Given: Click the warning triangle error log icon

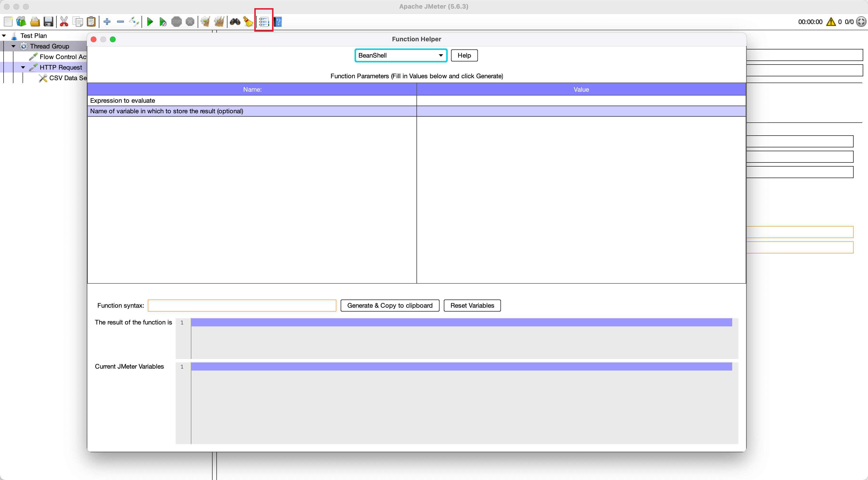Looking at the screenshot, I should point(831,22).
